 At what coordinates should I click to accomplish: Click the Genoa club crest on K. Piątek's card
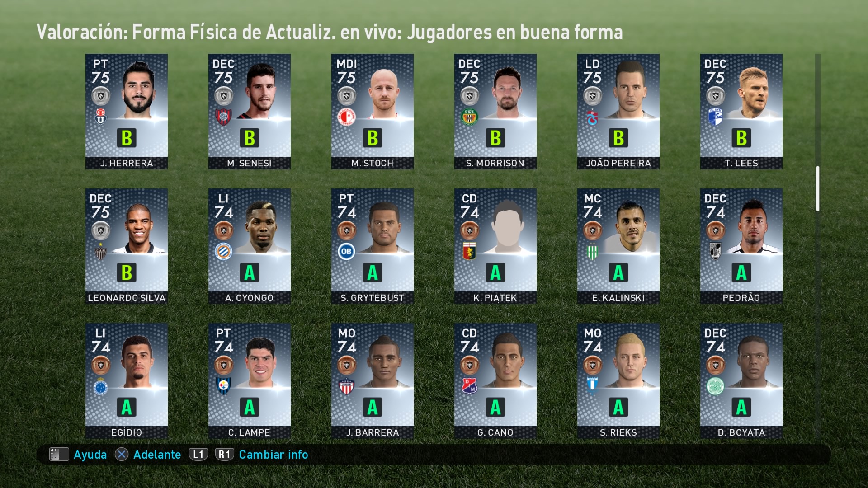coord(470,251)
